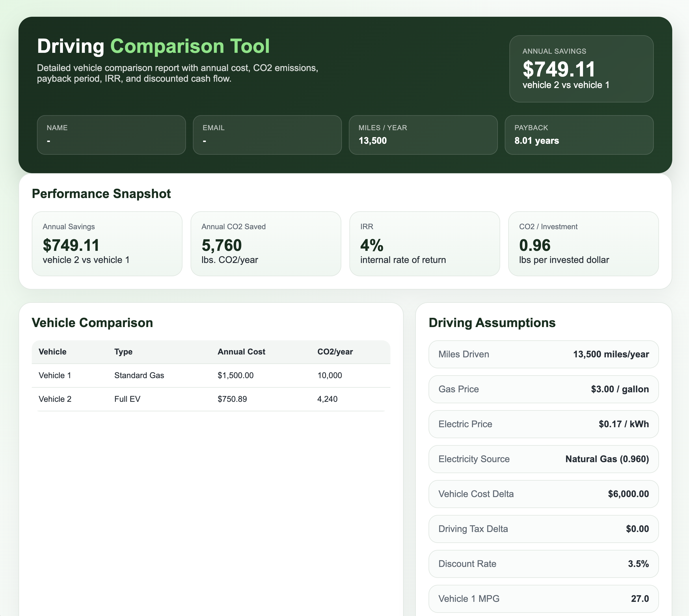The image size is (689, 616).
Task: Click 'internal rate of return' caption
Action: click(403, 260)
